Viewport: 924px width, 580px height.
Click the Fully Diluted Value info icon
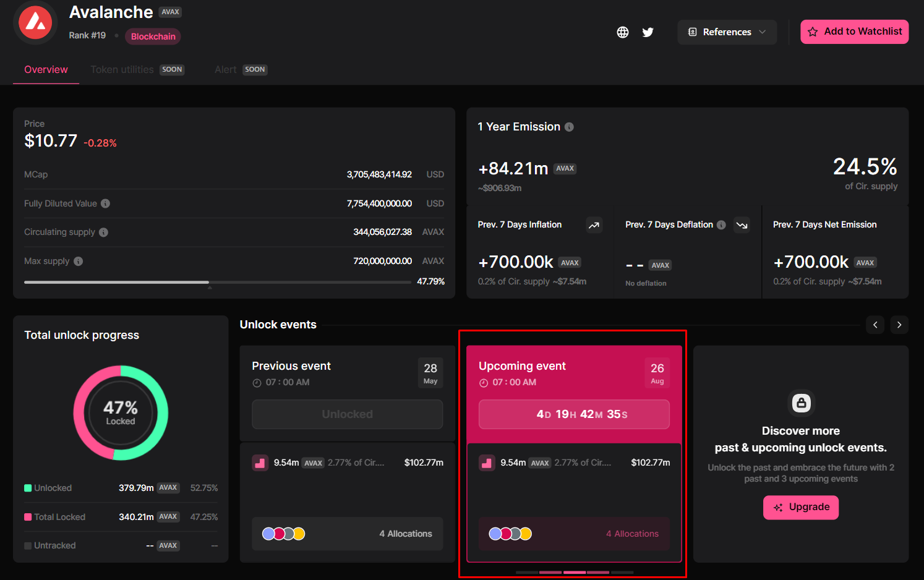click(106, 203)
